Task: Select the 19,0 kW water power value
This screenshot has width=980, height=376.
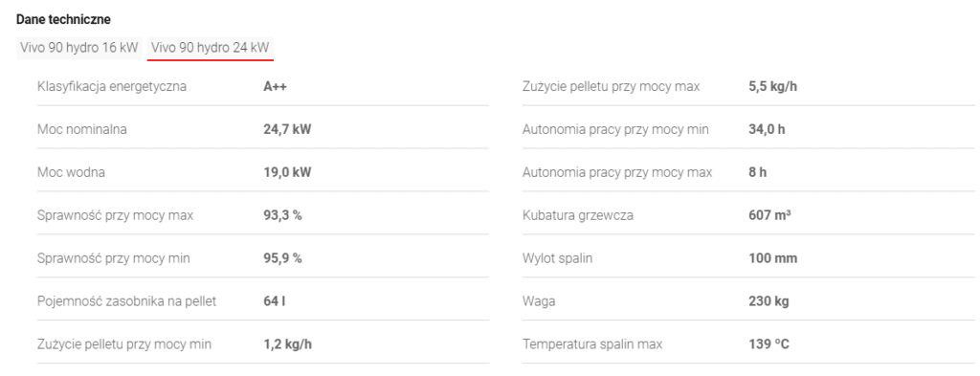Action: pos(287,172)
